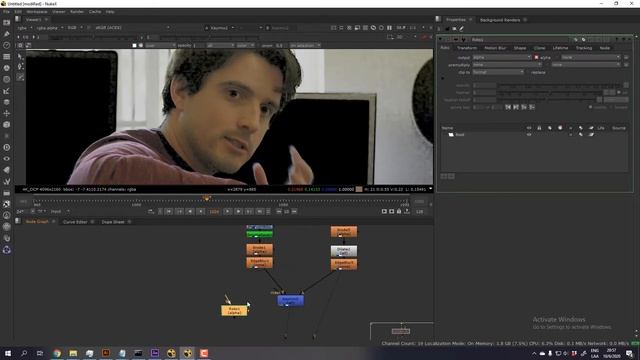640x360 pixels.
Task: Toggle the red alpha channel checkbox
Action: tap(536, 58)
